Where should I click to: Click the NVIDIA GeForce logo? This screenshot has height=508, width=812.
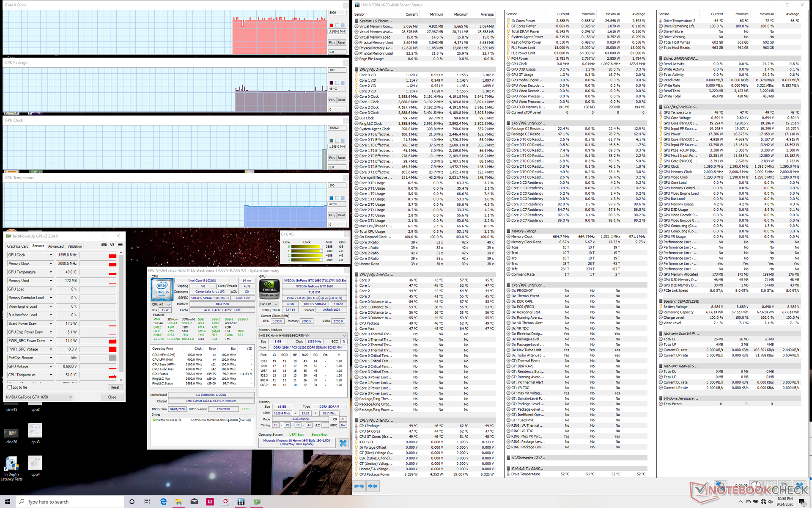click(x=269, y=289)
